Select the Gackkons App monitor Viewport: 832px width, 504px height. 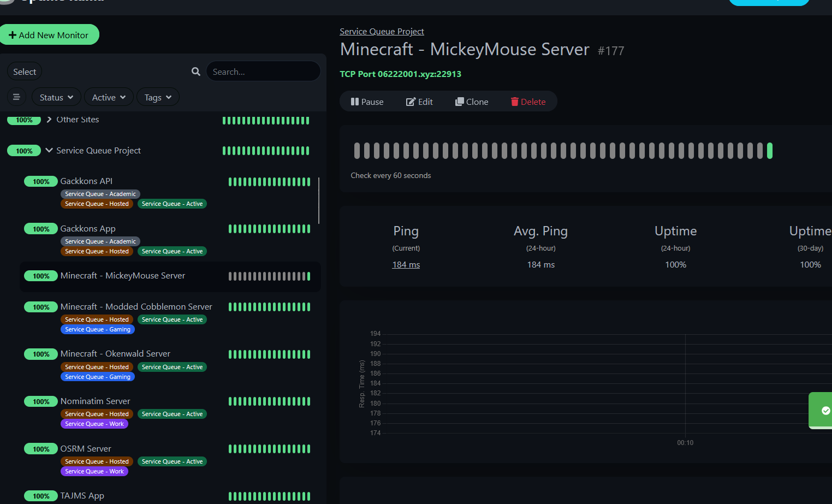(88, 229)
